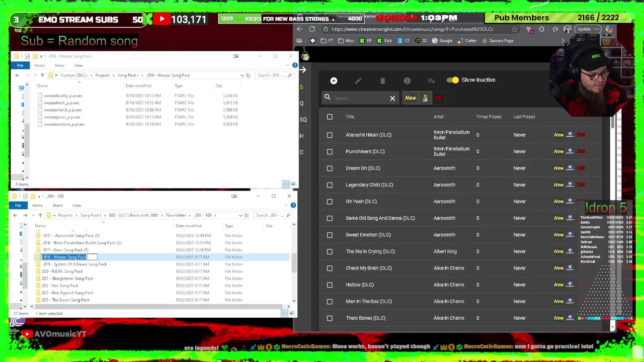Open the browser favorites list icon
This screenshot has width=644, height=362.
pyautogui.click(x=555, y=29)
